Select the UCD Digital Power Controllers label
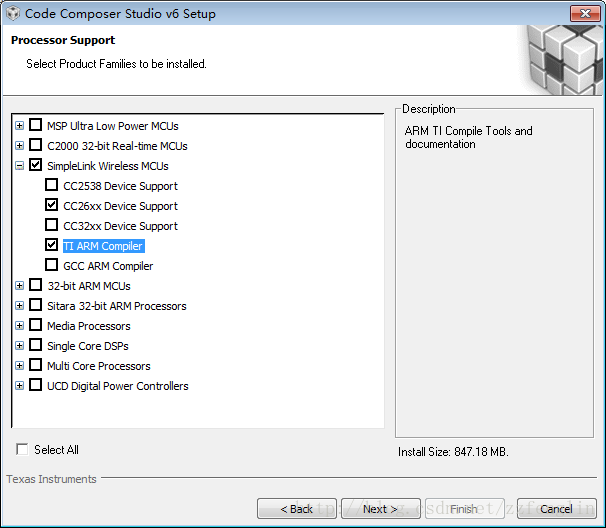 (x=117, y=386)
